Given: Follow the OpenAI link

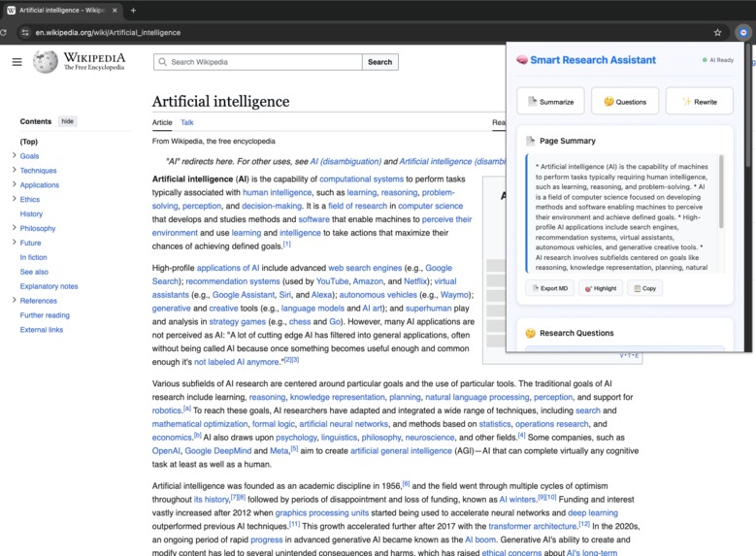Looking at the screenshot, I should [166, 451].
